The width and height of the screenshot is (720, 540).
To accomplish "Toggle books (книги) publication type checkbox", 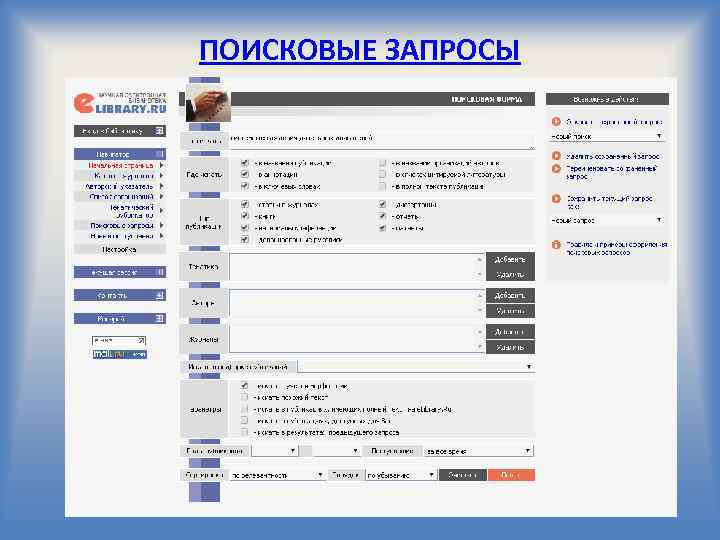I will pyautogui.click(x=244, y=216).
